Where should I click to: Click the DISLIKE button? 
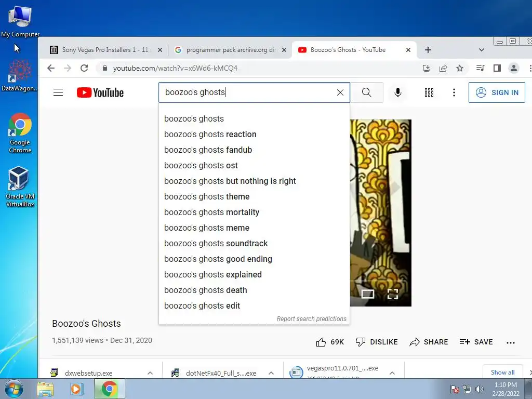tap(376, 342)
